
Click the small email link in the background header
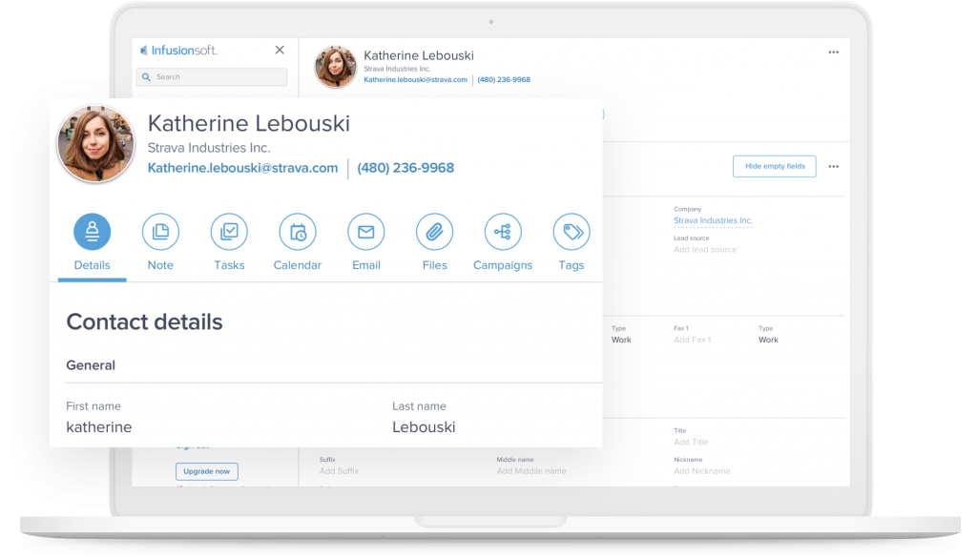coord(416,80)
